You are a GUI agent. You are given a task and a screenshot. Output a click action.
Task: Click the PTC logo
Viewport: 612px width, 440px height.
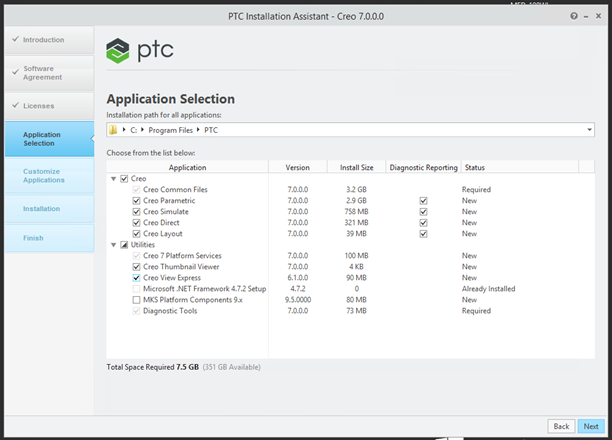click(140, 51)
